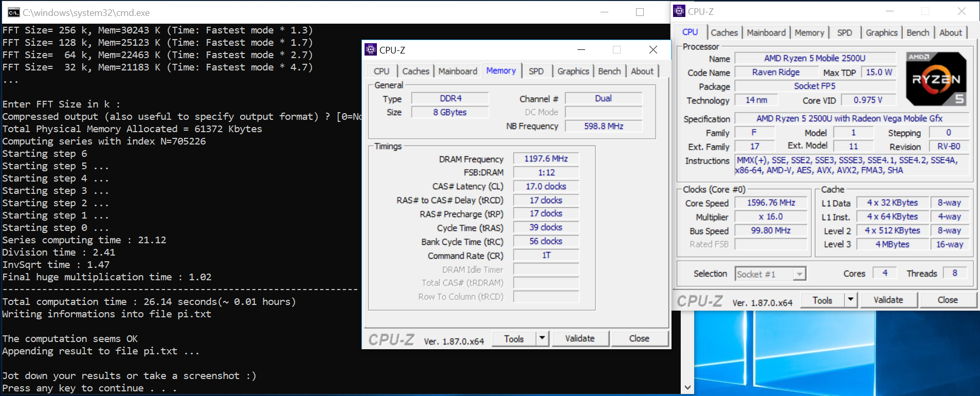
Task: Click Close button in CPU window
Action: click(948, 300)
